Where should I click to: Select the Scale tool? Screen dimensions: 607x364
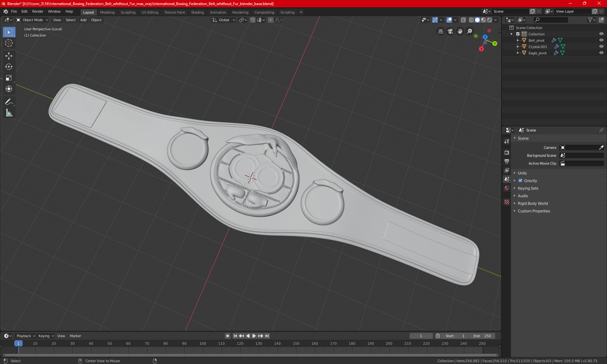point(9,78)
